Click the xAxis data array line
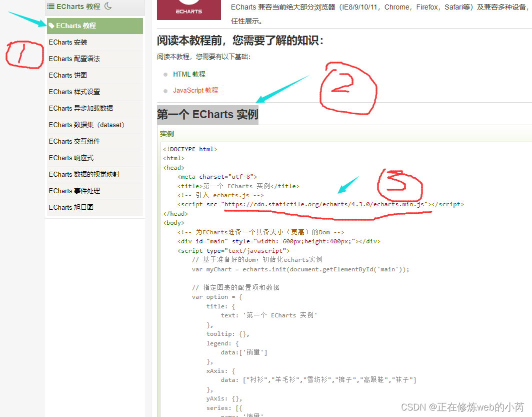Viewport: 532px width, 417px height. pyautogui.click(x=318, y=379)
